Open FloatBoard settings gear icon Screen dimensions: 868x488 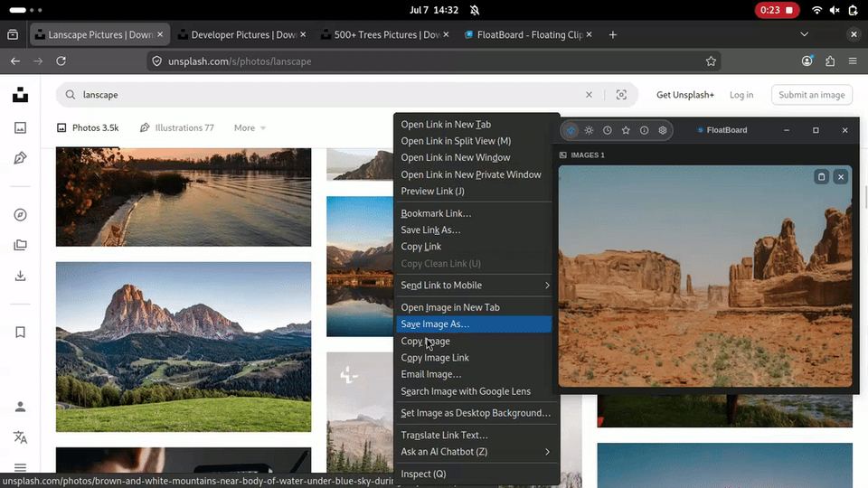pyautogui.click(x=663, y=130)
